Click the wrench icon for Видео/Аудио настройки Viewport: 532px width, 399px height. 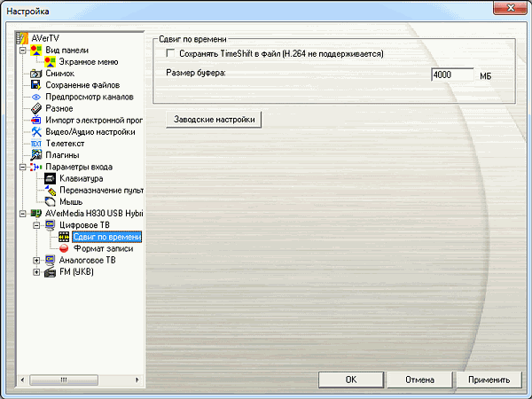click(x=36, y=132)
